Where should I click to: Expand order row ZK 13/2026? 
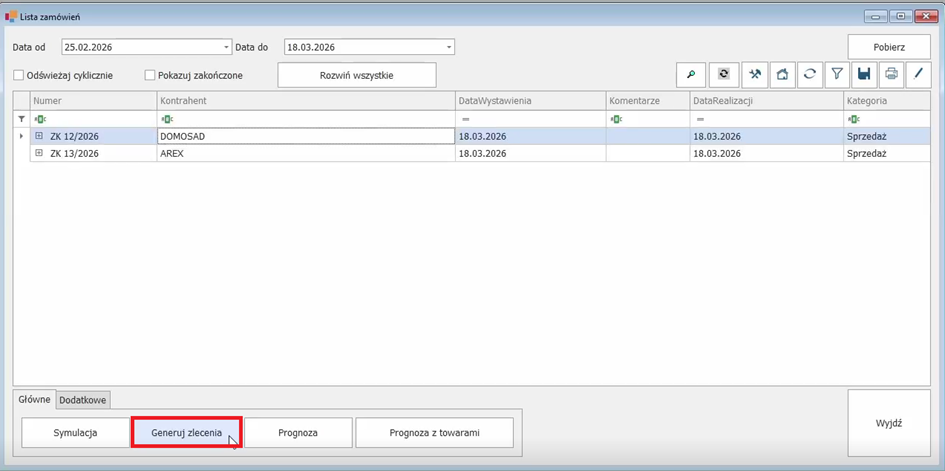click(39, 154)
